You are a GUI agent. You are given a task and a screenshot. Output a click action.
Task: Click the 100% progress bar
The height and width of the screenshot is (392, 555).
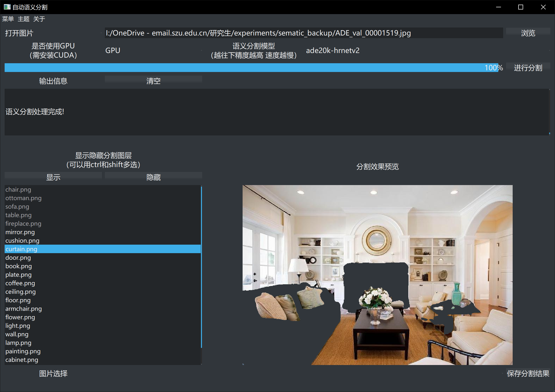coord(253,68)
